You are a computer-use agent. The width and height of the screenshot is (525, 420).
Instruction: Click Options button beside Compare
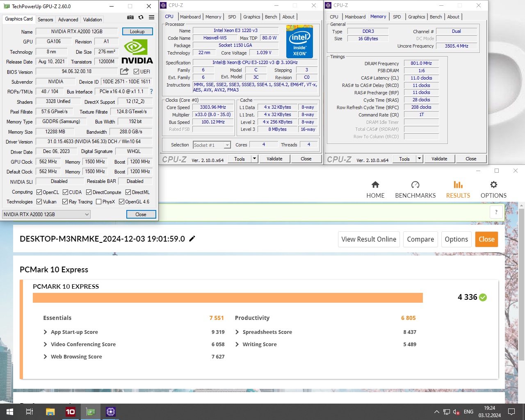456,239
